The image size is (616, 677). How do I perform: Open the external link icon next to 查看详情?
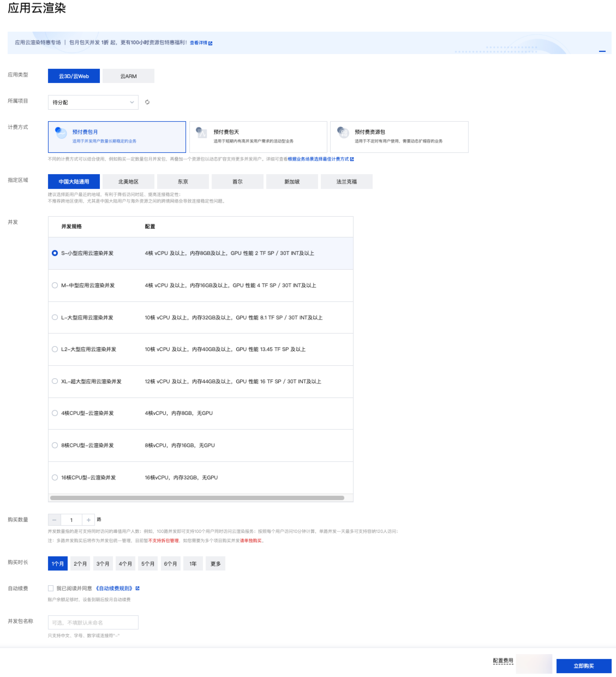[211, 43]
